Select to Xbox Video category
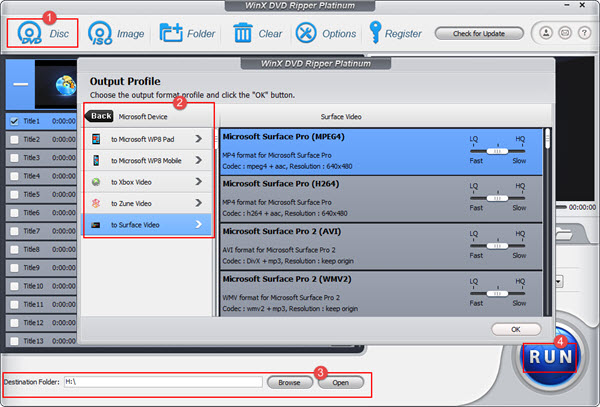Screen dimensions: 600x407 (147, 182)
